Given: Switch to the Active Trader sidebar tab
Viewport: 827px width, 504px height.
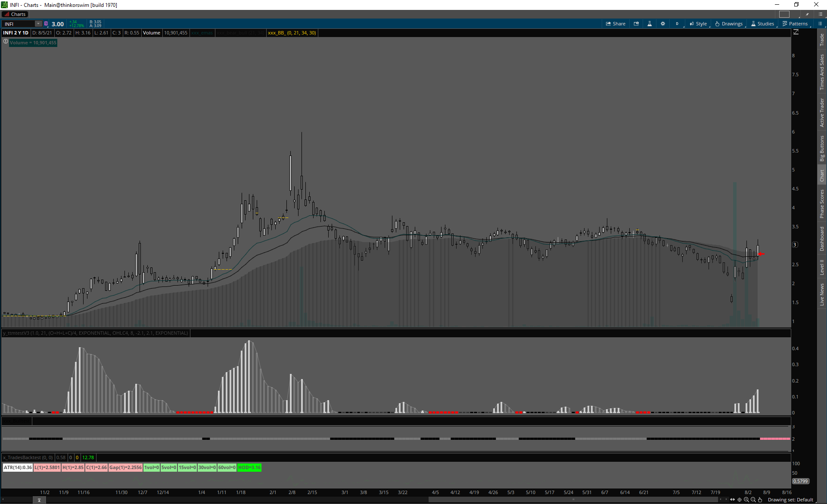Looking at the screenshot, I should coord(822,112).
